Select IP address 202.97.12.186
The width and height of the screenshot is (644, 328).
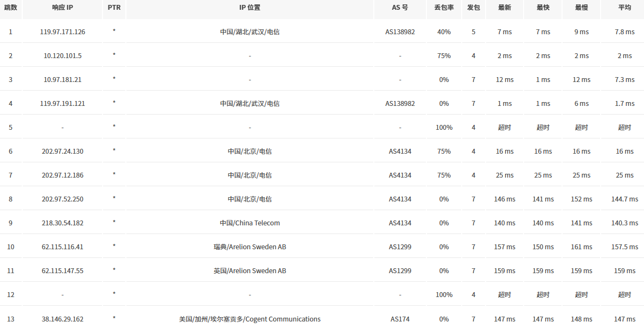[62, 175]
